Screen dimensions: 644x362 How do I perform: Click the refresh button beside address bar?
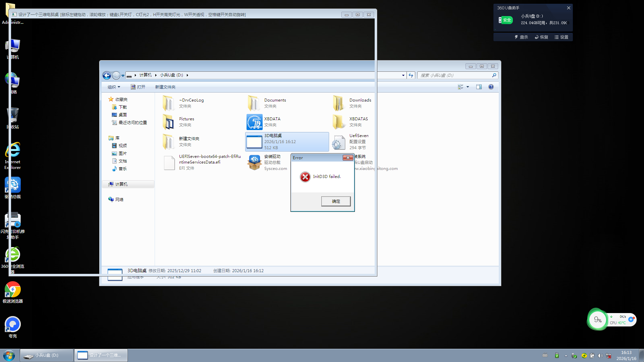tap(411, 75)
